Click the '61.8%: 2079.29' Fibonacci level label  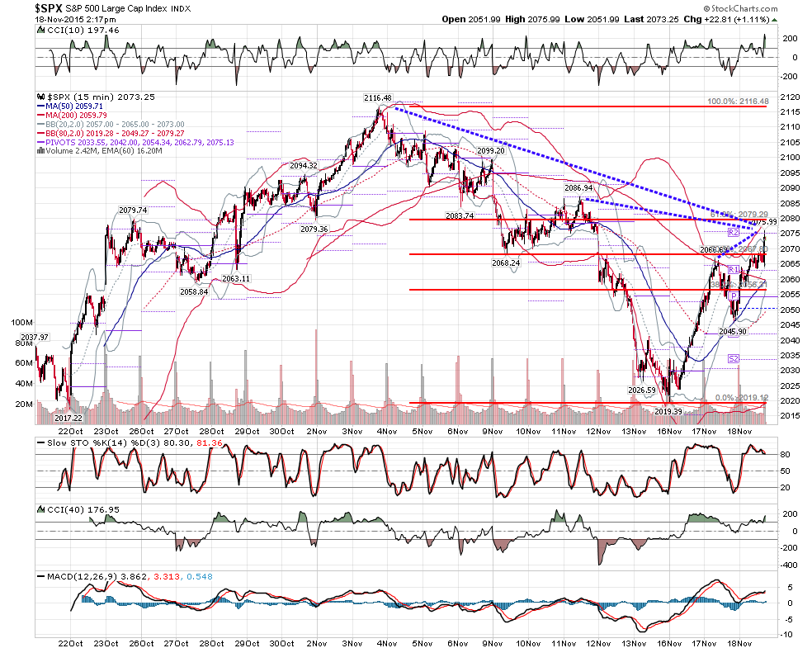point(739,215)
